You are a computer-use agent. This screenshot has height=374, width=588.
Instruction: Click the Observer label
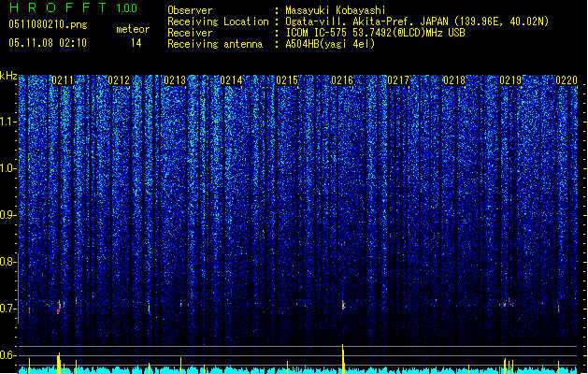(190, 10)
